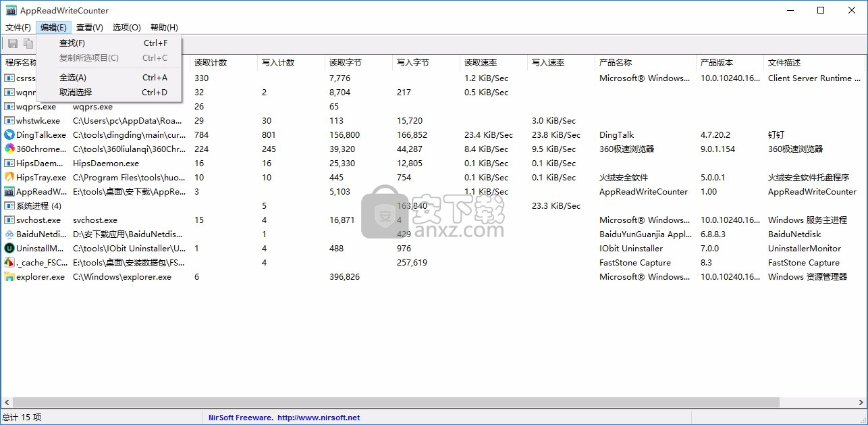Click the 钉钉 file description cell
This screenshot has width=868, height=425.
coord(776,135)
